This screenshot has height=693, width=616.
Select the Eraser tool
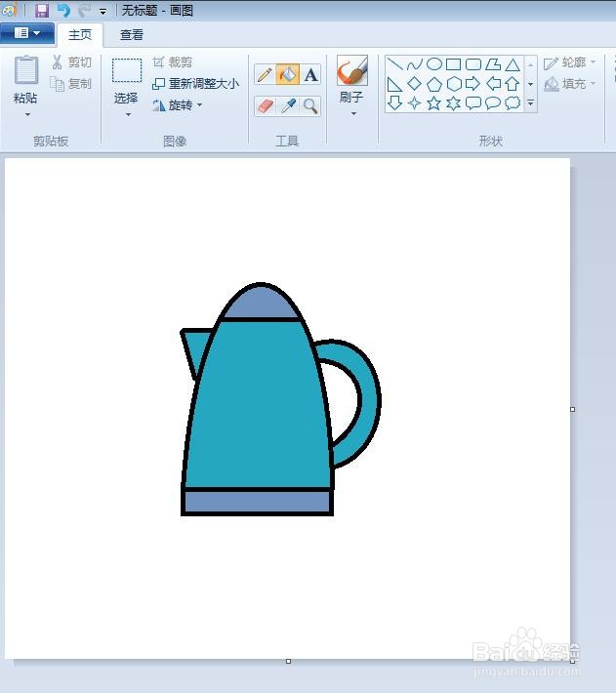point(266,106)
